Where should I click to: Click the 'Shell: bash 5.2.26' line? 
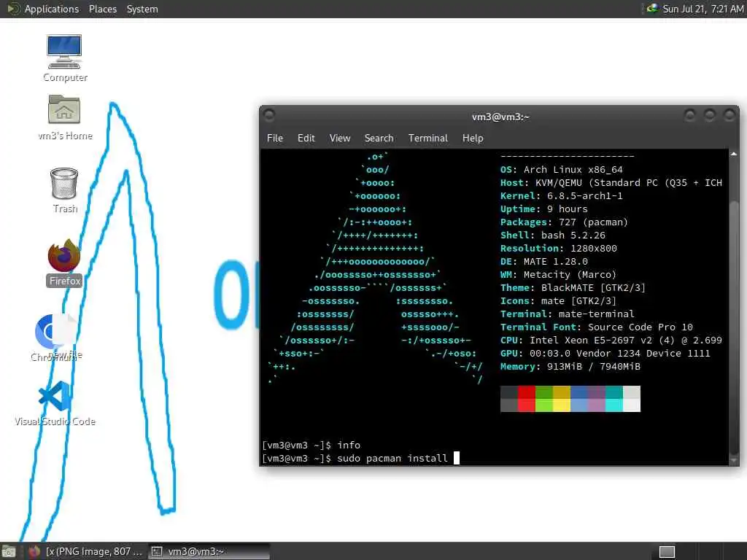(553, 236)
